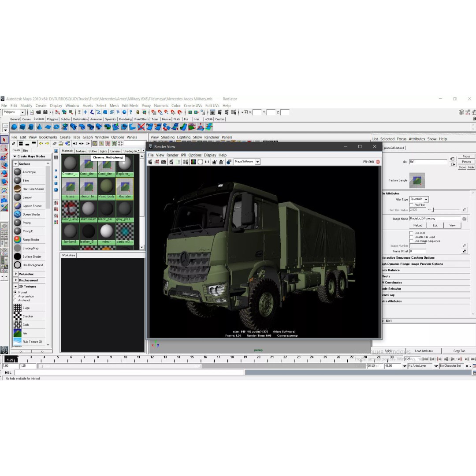
Task: Click the Copy Tab button
Action: click(459, 351)
